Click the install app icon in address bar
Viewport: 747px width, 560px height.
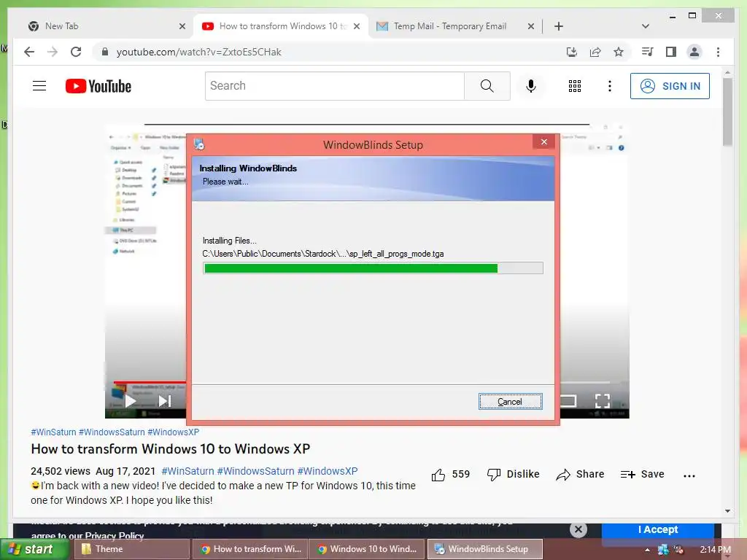(572, 52)
